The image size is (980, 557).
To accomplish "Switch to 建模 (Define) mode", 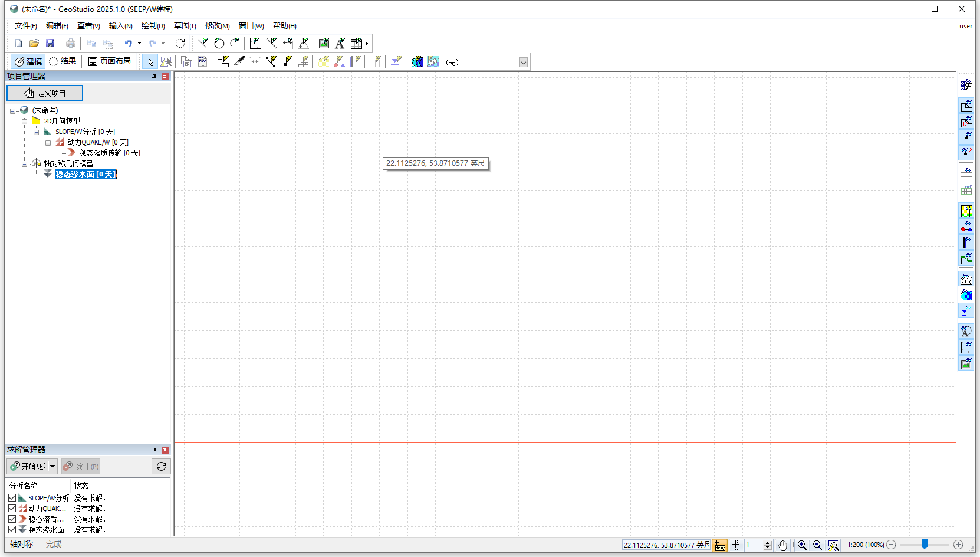I will [28, 61].
